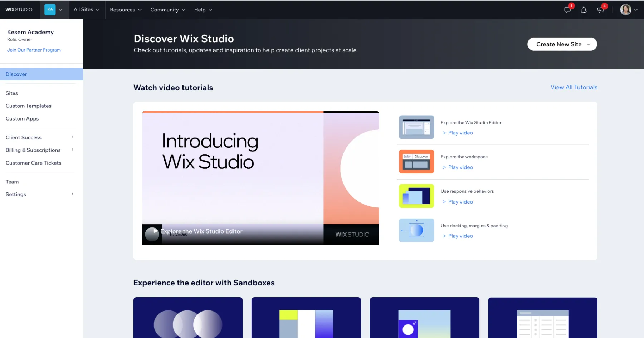Open the sandbox card with colored columns

(306, 318)
